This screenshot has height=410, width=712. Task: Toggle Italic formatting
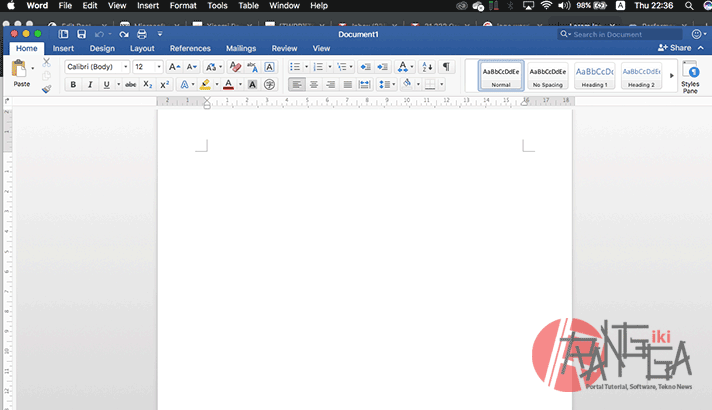pyautogui.click(x=90, y=85)
